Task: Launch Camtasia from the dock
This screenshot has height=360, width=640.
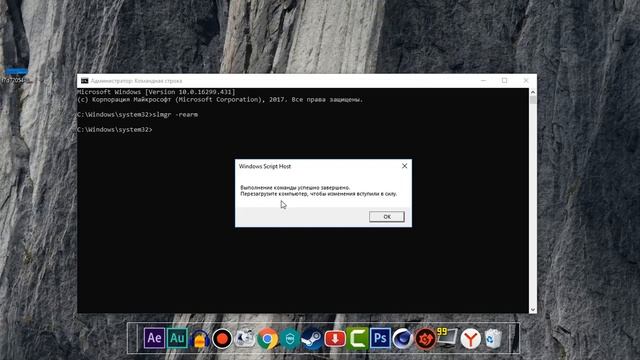Action: [358, 338]
